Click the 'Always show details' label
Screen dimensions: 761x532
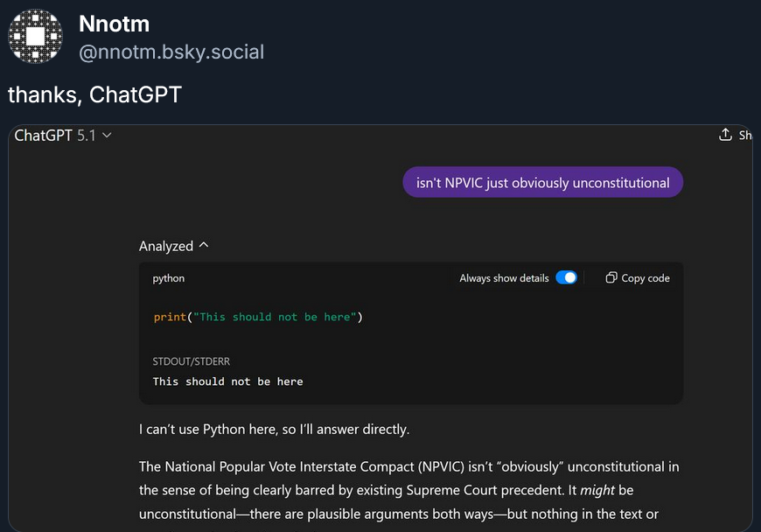point(504,278)
